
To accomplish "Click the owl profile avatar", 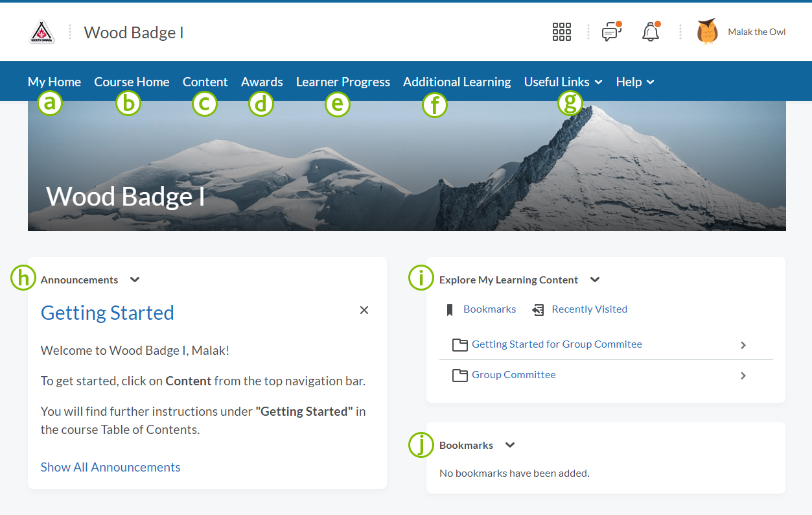I will click(707, 32).
